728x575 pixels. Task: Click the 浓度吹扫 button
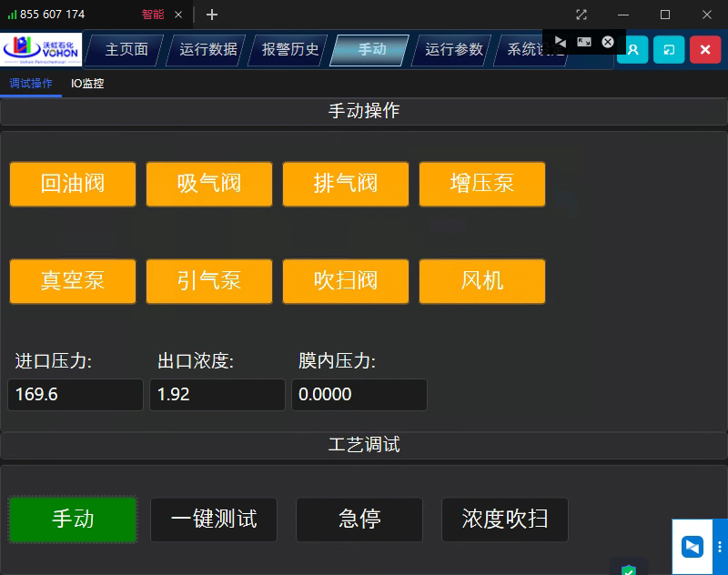click(505, 520)
